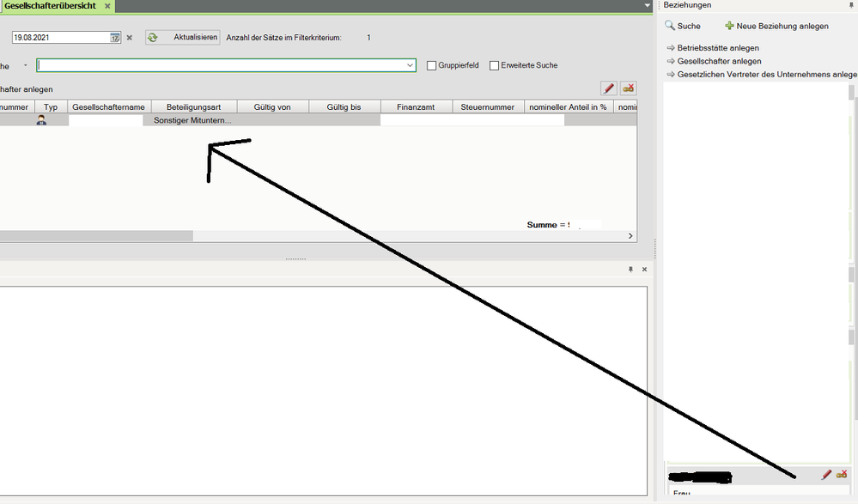Click the Gesellschafter anlegen link above the table
Image resolution: width=858 pixels, height=504 pixels.
point(27,89)
